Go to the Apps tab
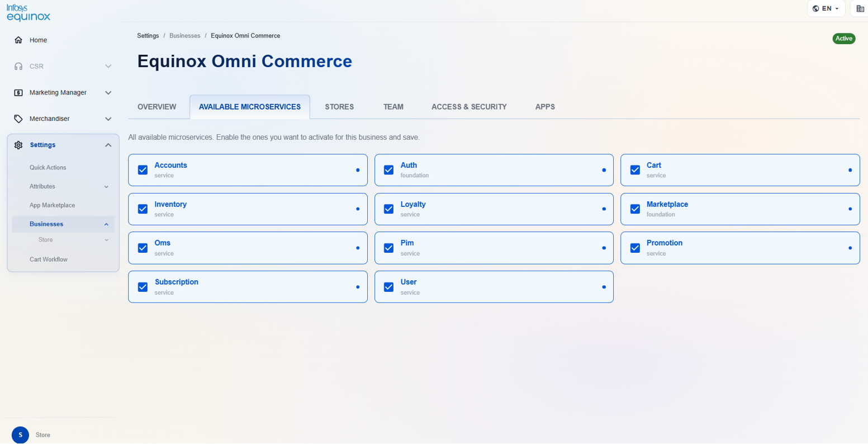Screen dimensions: 868x444 [x=545, y=107]
